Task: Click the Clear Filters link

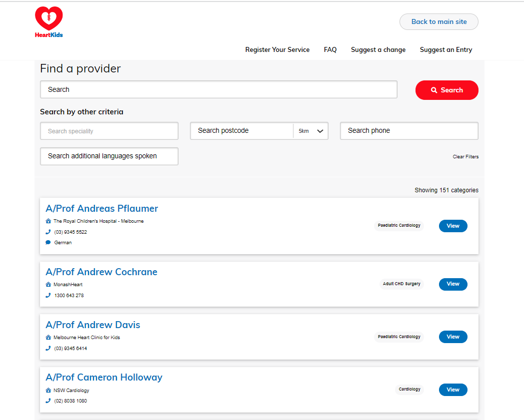Action: click(x=465, y=157)
